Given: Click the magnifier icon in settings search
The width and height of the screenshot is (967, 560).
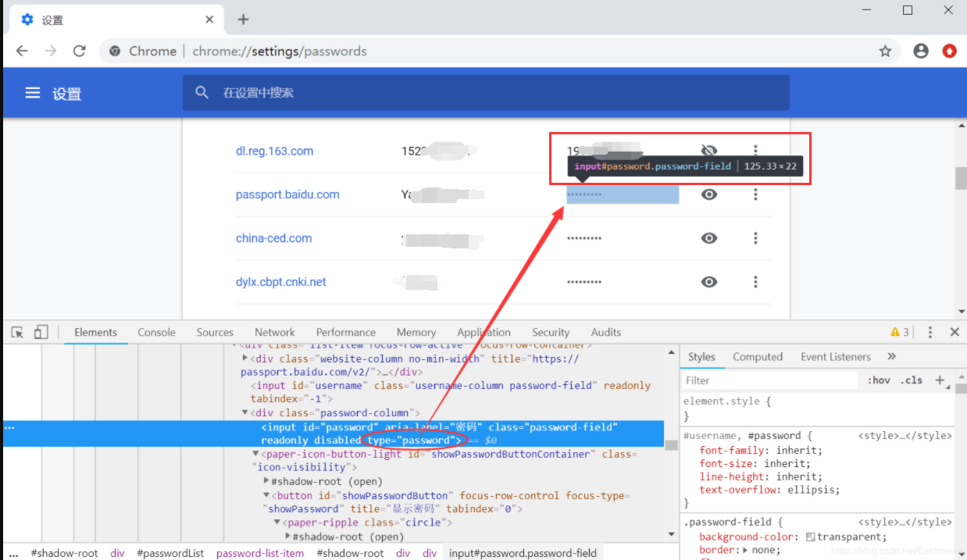Looking at the screenshot, I should point(202,92).
